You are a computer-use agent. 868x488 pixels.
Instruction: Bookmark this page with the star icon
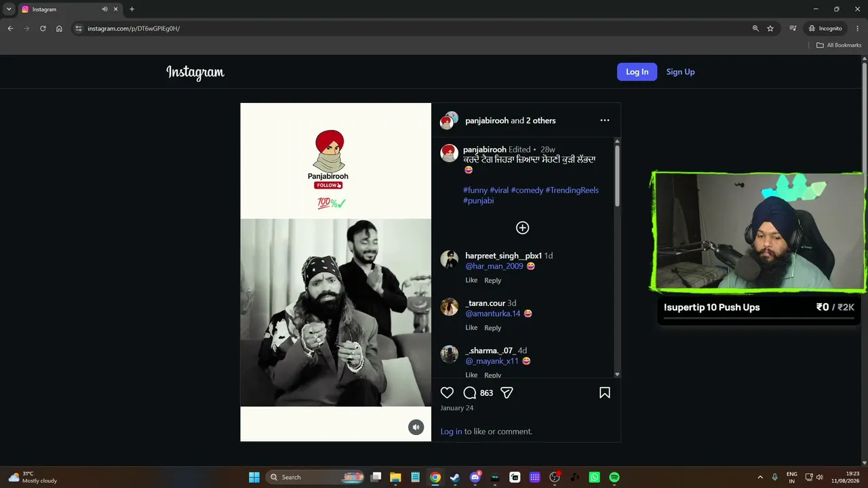click(x=770, y=28)
